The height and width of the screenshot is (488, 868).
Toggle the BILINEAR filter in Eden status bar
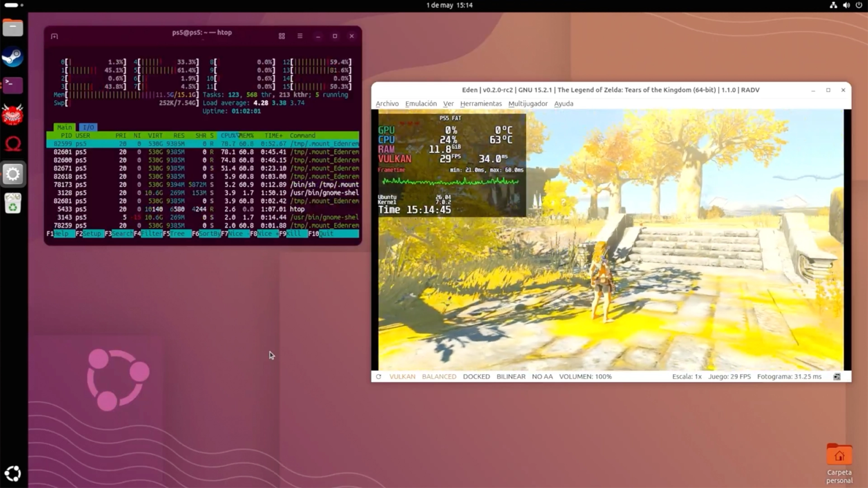(511, 377)
